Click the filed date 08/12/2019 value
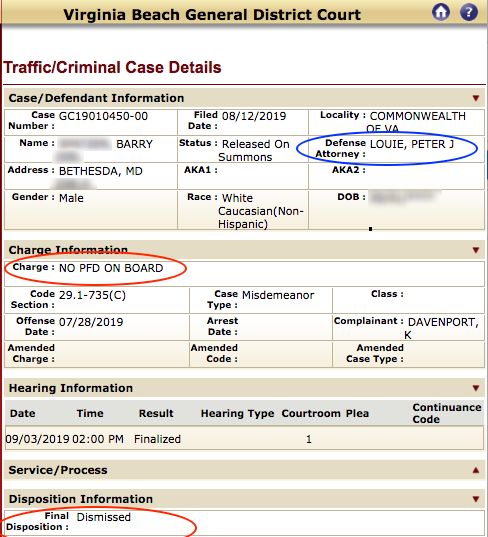Screen dimensions: 488x537 [254, 116]
